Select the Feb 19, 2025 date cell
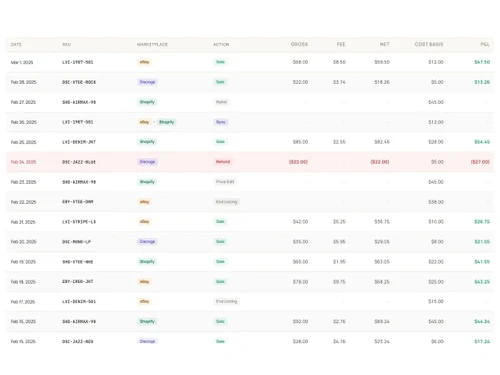 tap(23, 262)
